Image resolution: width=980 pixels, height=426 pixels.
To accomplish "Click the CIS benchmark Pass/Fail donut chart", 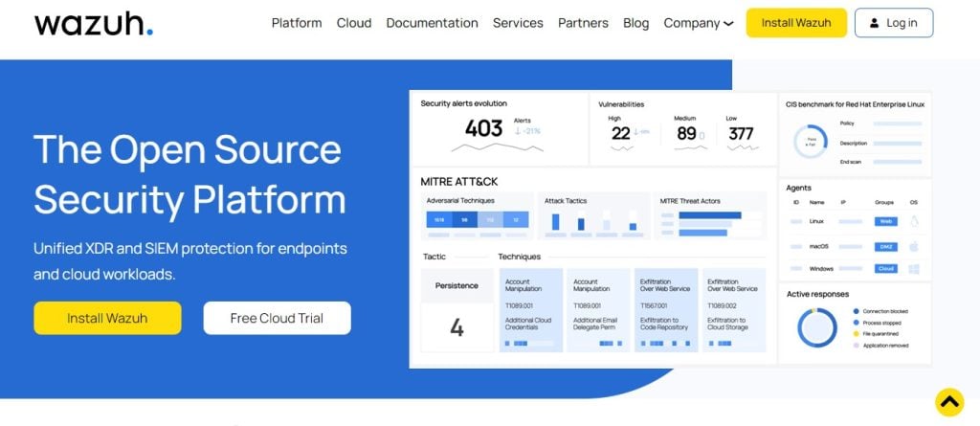I will 810,142.
